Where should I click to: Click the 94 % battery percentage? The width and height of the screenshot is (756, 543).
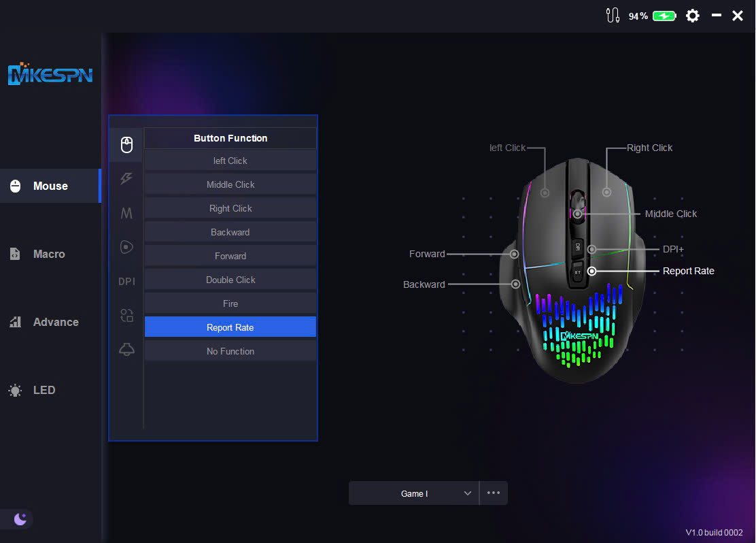point(638,16)
